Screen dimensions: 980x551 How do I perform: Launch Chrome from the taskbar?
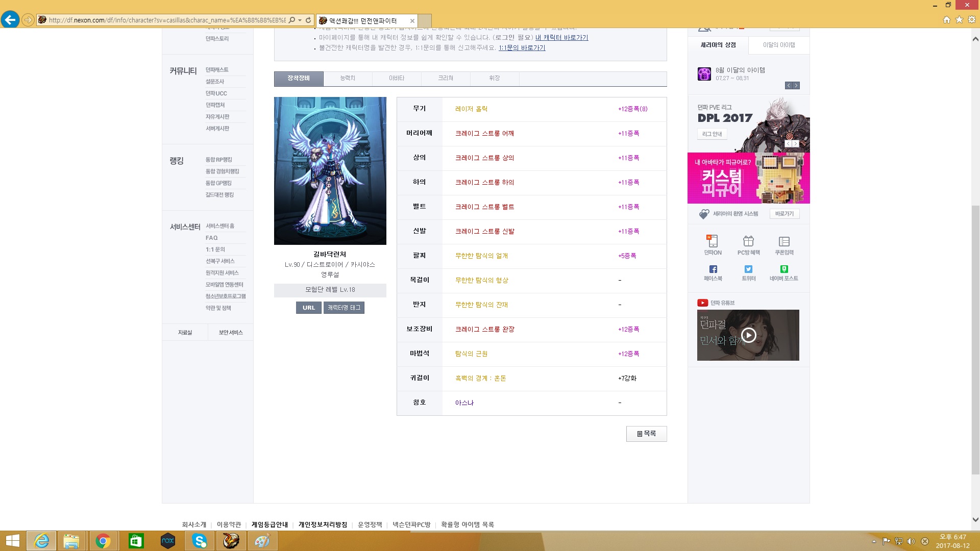(103, 541)
